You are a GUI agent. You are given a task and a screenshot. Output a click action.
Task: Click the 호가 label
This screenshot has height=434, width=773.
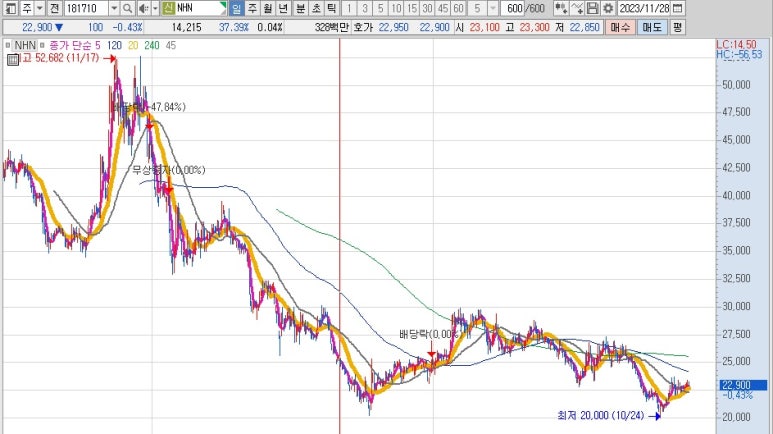[363, 27]
